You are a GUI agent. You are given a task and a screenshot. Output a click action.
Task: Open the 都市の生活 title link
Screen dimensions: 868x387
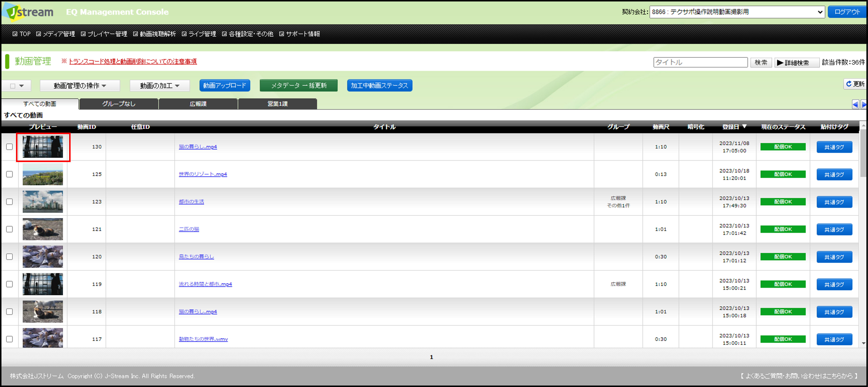[191, 202]
